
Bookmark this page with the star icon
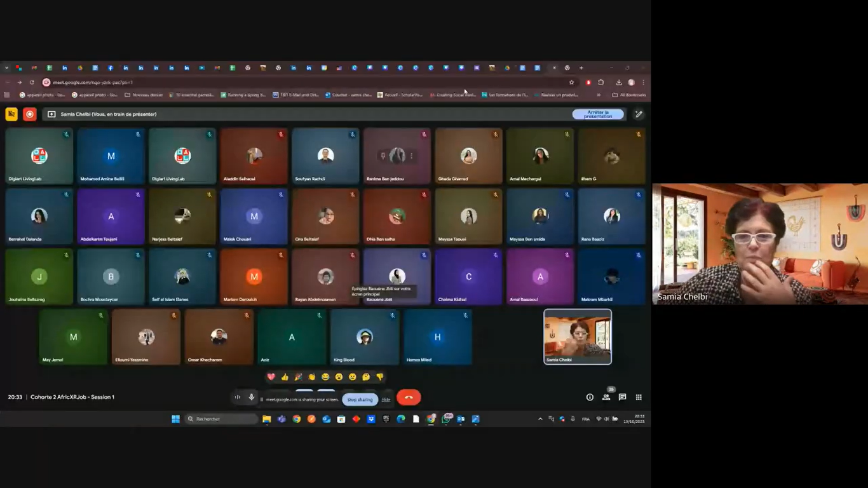[572, 83]
